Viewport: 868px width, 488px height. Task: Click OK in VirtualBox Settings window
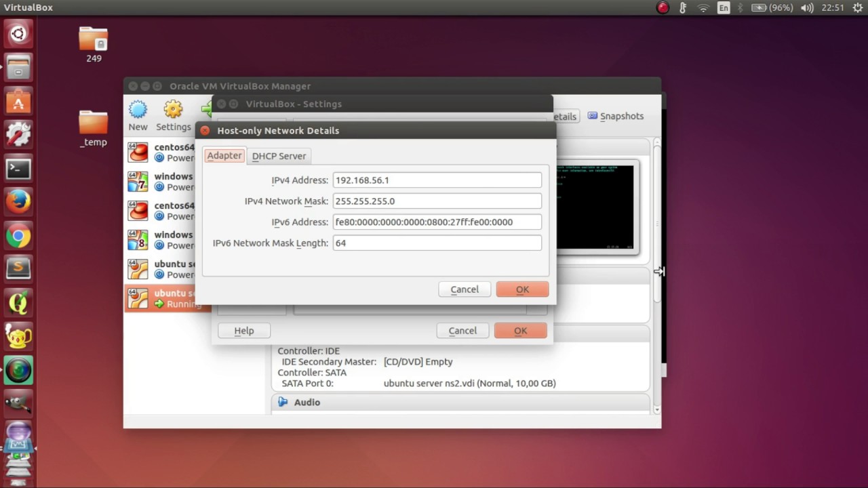[x=520, y=331]
